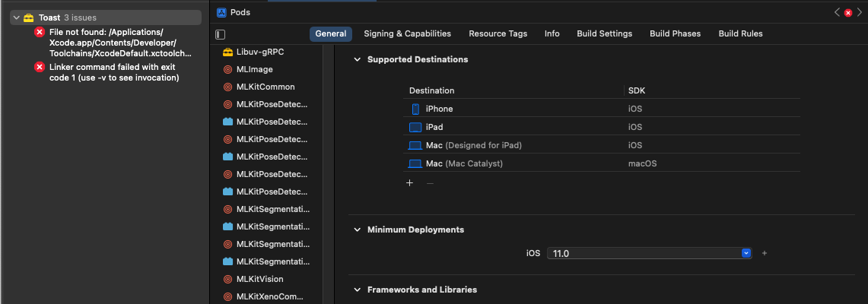This screenshot has width=868, height=304.
Task: Open the 'Linker command failed' error issue
Action: 114,72
